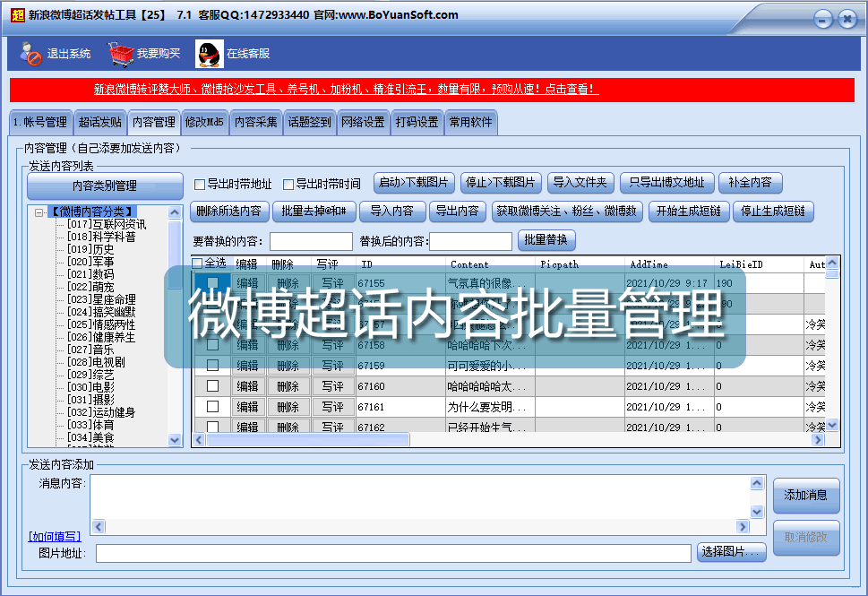Click 删除所选内容 button
The width and height of the screenshot is (868, 596).
point(229,212)
